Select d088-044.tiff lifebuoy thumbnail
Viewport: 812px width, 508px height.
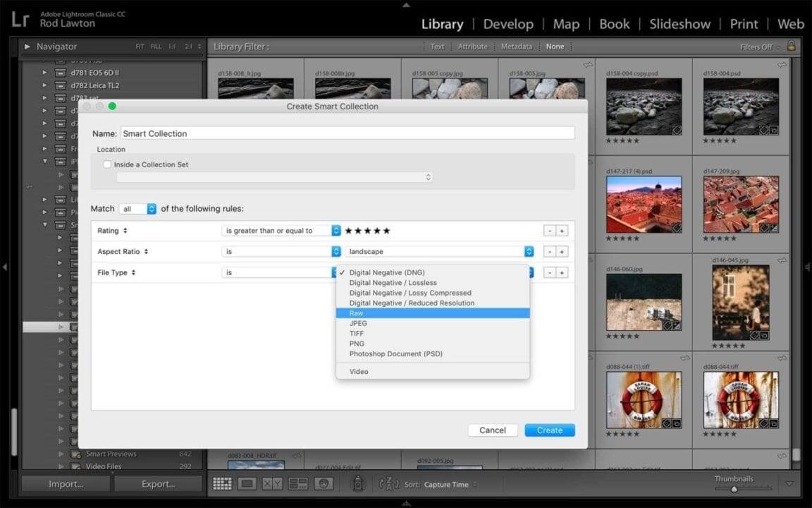point(741,399)
